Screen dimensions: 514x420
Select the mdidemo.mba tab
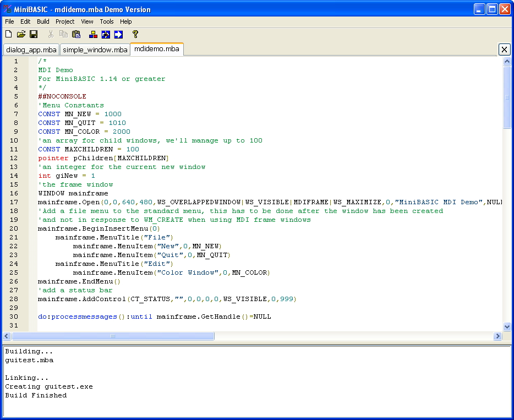[x=157, y=49]
